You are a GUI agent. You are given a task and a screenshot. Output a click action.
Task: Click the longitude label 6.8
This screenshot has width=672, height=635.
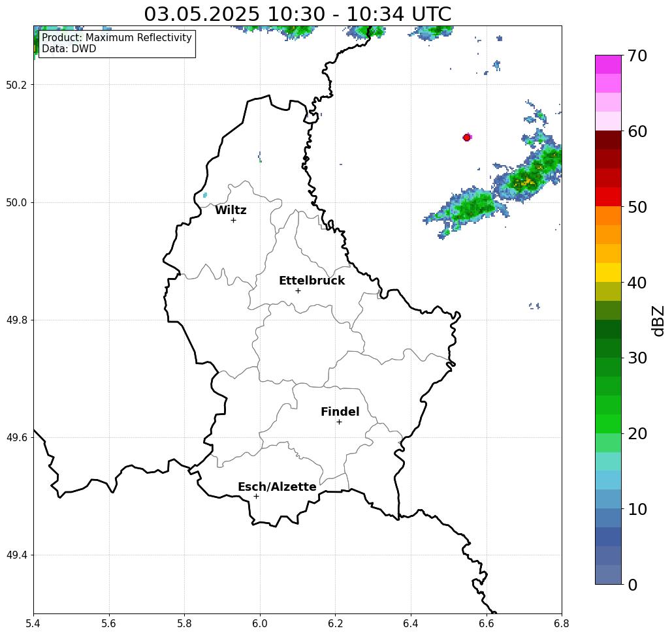click(562, 623)
